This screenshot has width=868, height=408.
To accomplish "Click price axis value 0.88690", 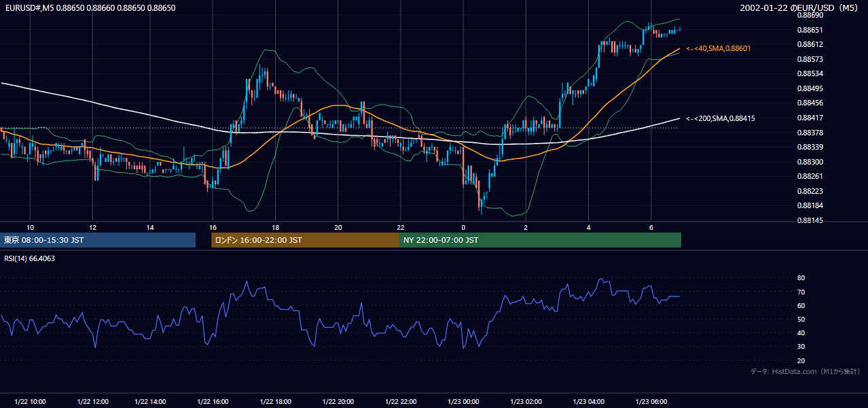I will tap(810, 15).
